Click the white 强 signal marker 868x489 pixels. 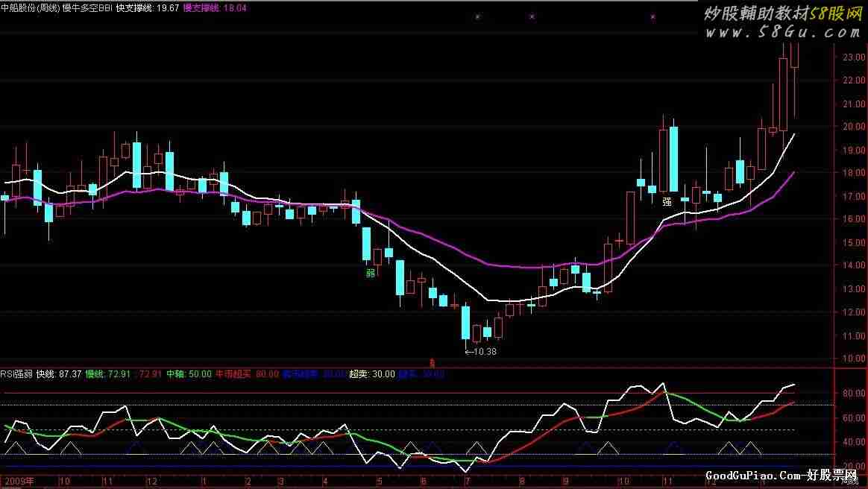tap(667, 201)
